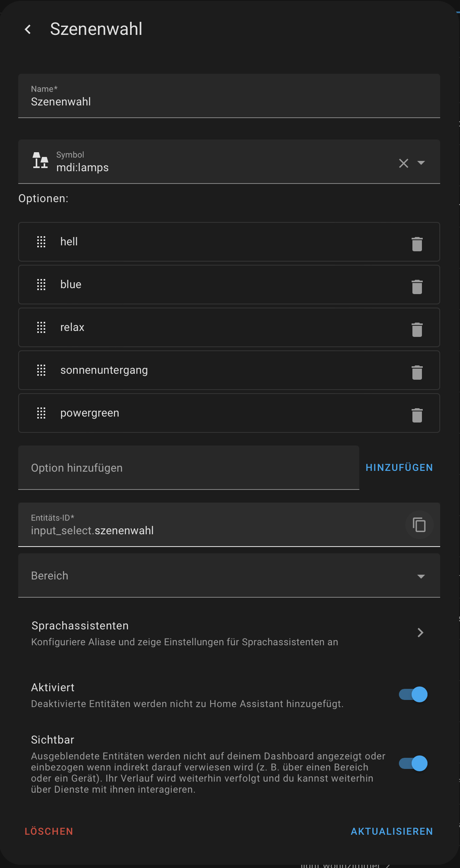This screenshot has height=868, width=460.
Task: Disable the Sichtbar switch
Action: (413, 763)
